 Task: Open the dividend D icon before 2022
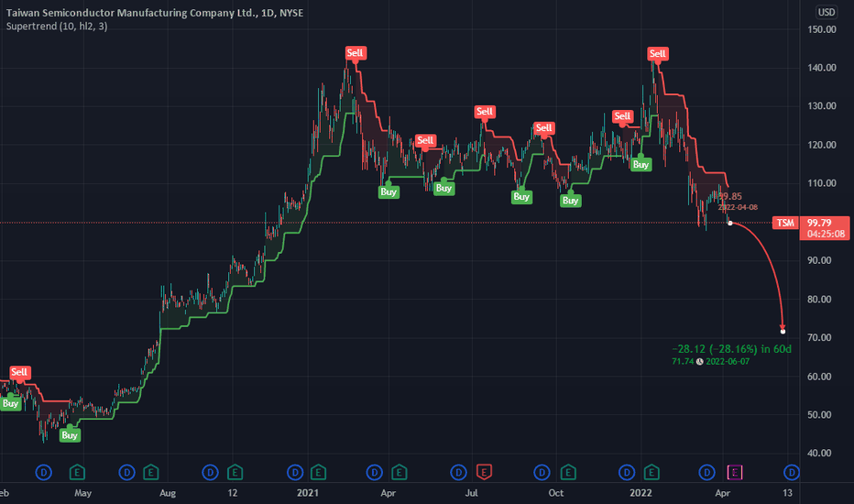point(627,473)
